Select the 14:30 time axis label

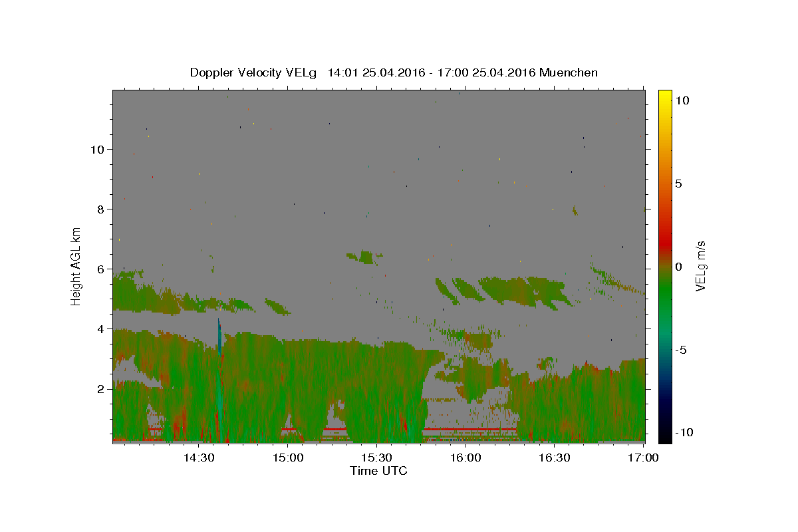pyautogui.click(x=198, y=458)
